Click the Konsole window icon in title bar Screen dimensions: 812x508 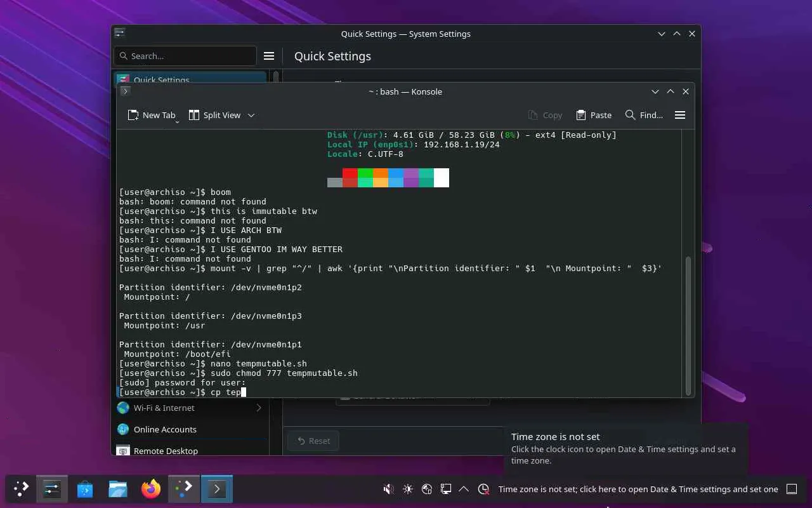[125, 91]
